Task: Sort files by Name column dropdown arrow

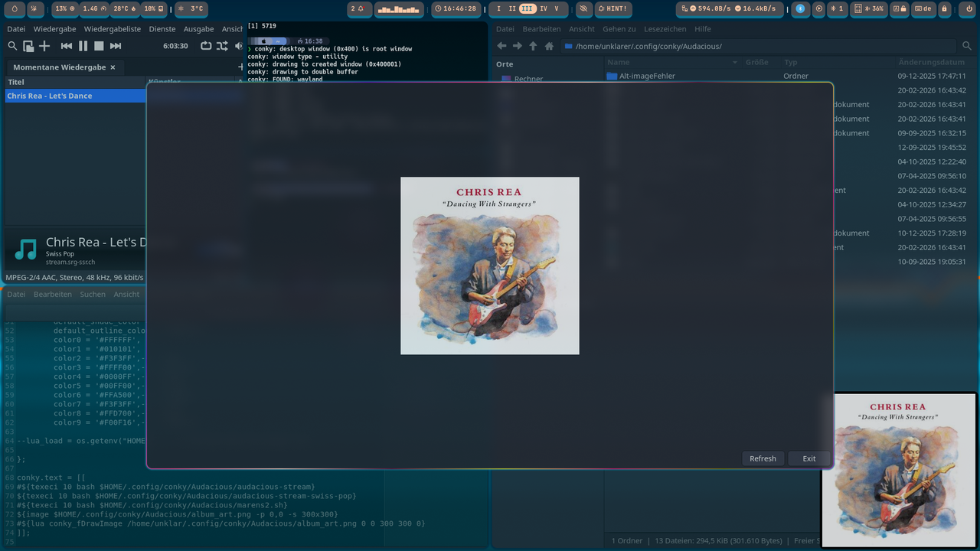Action: (735, 62)
